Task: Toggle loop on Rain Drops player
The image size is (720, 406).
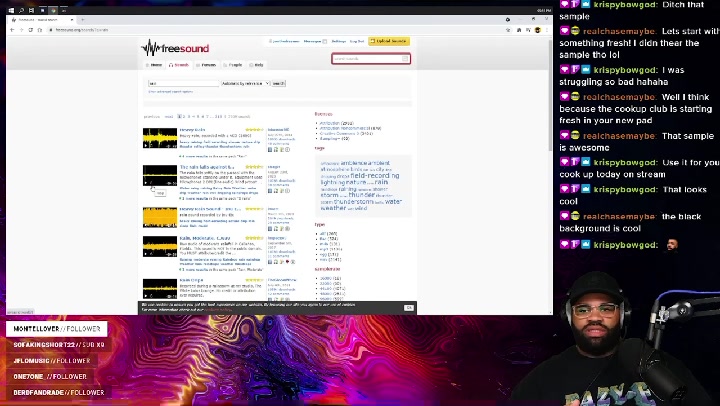Action: pos(152,296)
